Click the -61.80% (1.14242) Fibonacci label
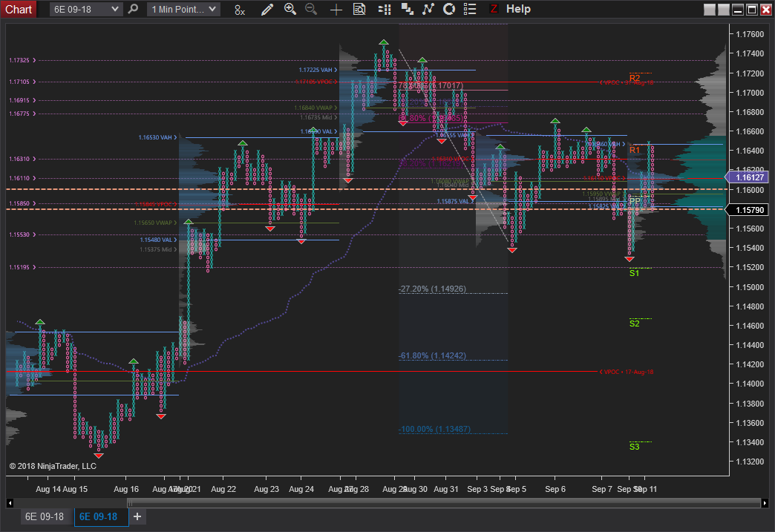 point(433,355)
